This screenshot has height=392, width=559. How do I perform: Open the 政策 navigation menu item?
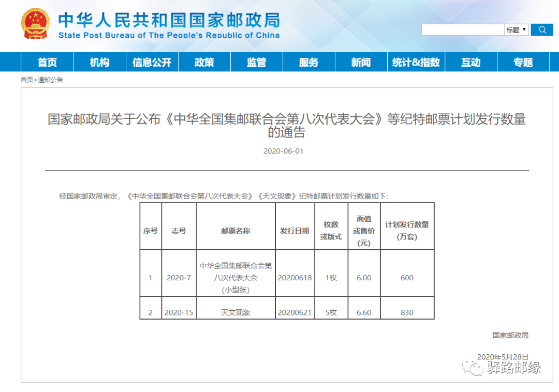pos(204,62)
